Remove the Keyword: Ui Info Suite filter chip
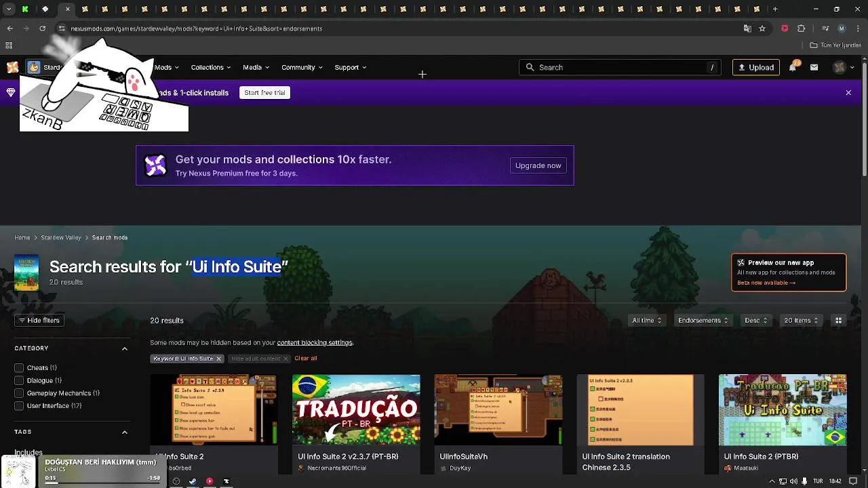The height and width of the screenshot is (488, 868). point(218,359)
